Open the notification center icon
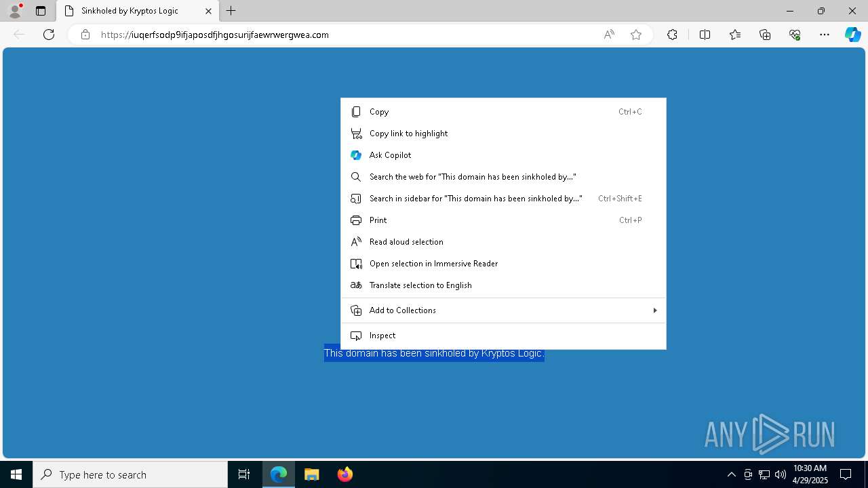 coord(846,474)
